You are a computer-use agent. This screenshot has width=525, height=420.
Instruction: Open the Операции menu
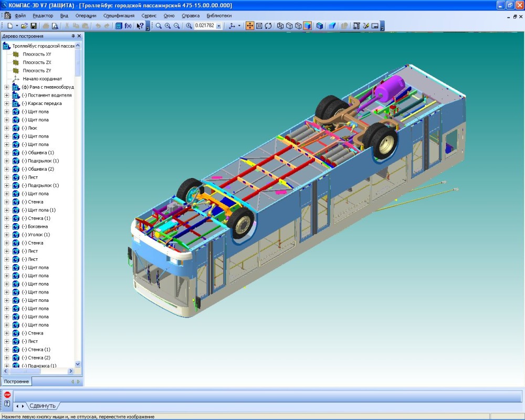pyautogui.click(x=86, y=16)
